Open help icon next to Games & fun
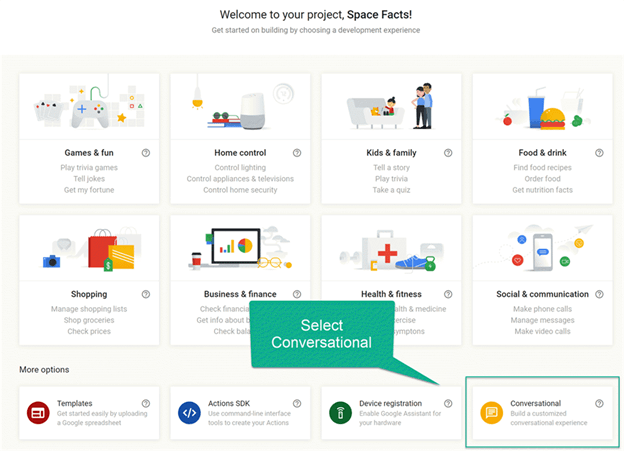This screenshot has height=451, width=624. coord(146,153)
